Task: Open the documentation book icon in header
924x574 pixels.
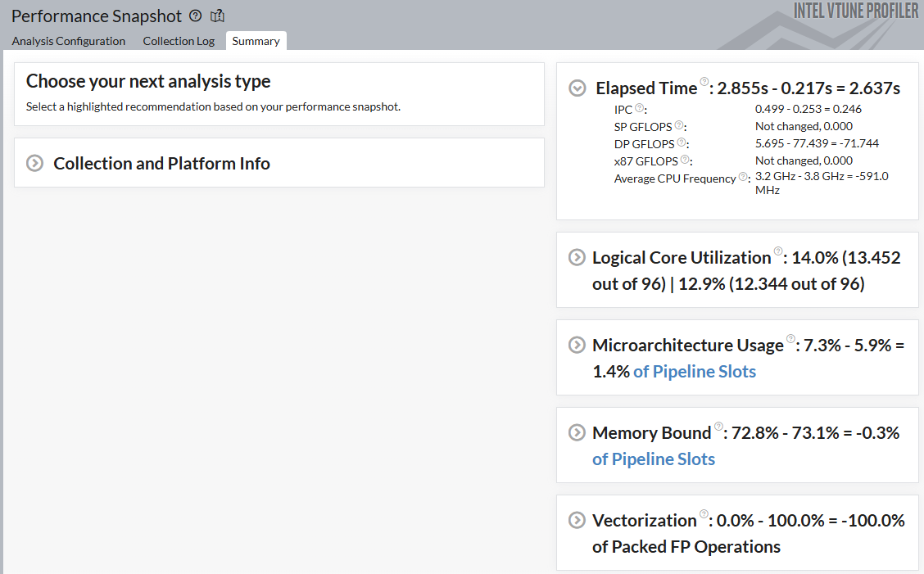Action: (x=217, y=16)
